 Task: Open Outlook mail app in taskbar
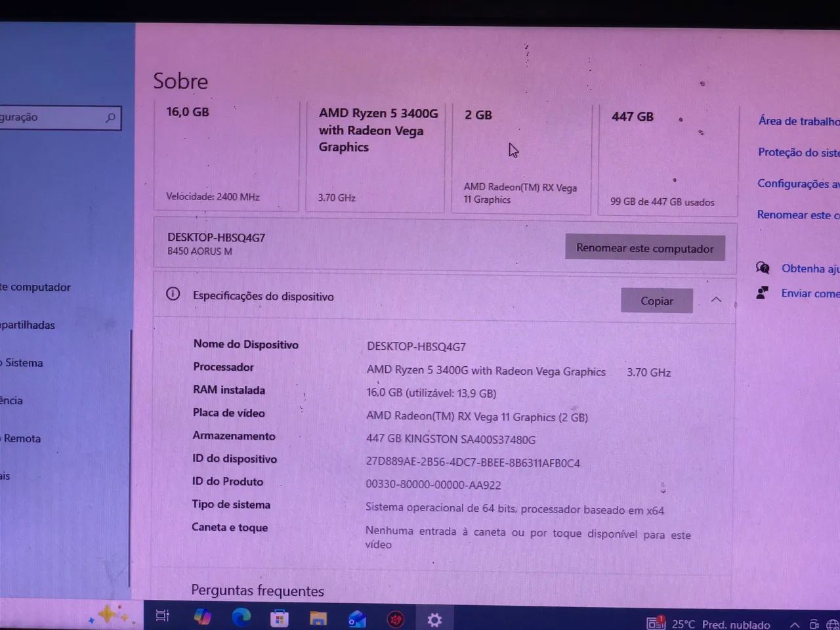(x=357, y=619)
